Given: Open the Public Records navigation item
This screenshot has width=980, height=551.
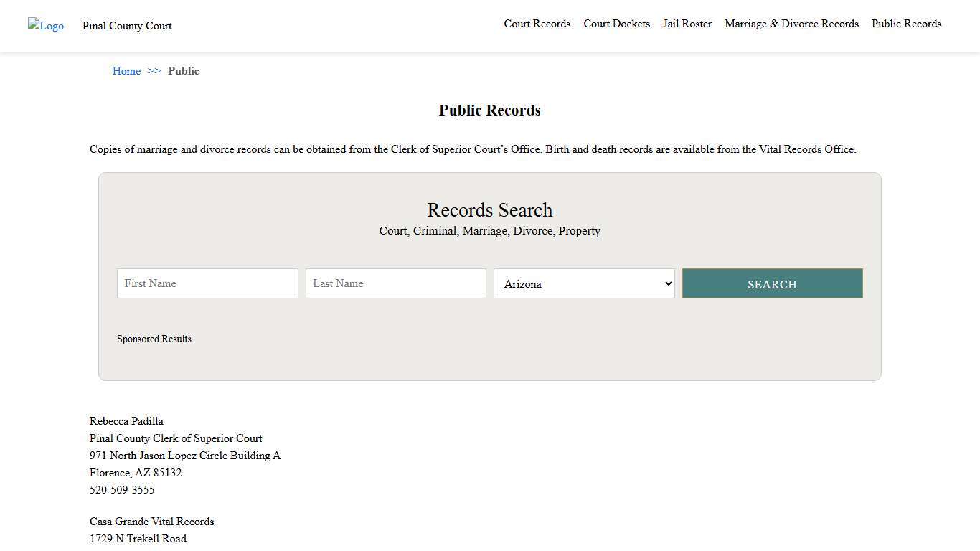Looking at the screenshot, I should [906, 24].
